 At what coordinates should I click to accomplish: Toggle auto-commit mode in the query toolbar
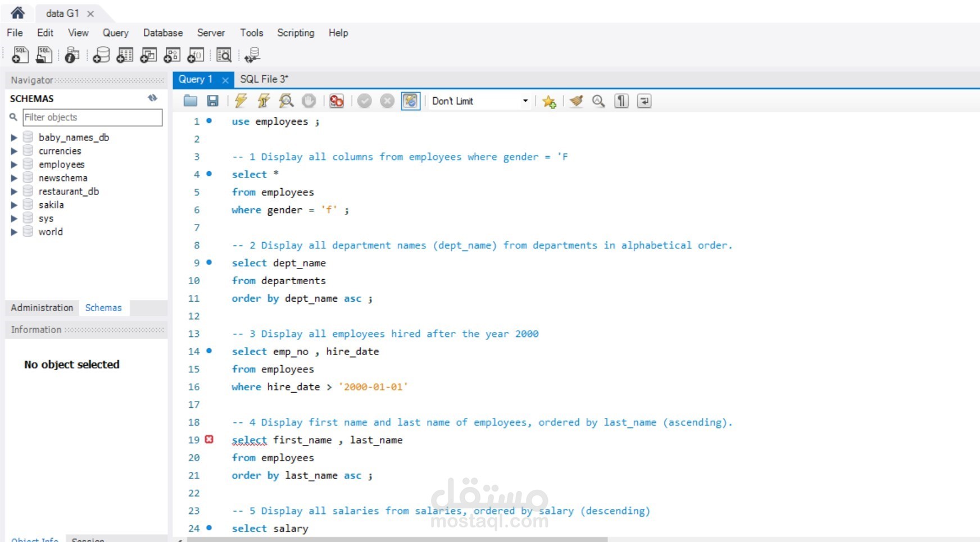411,101
